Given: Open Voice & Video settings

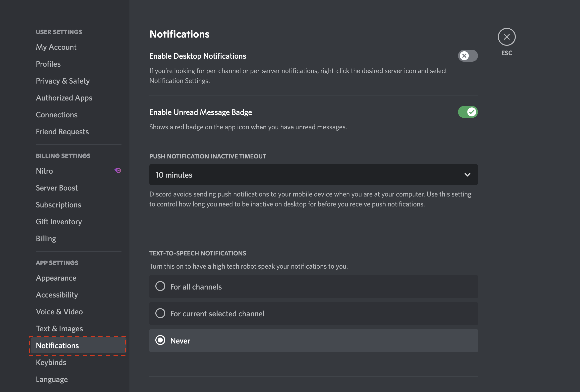Looking at the screenshot, I should tap(59, 311).
